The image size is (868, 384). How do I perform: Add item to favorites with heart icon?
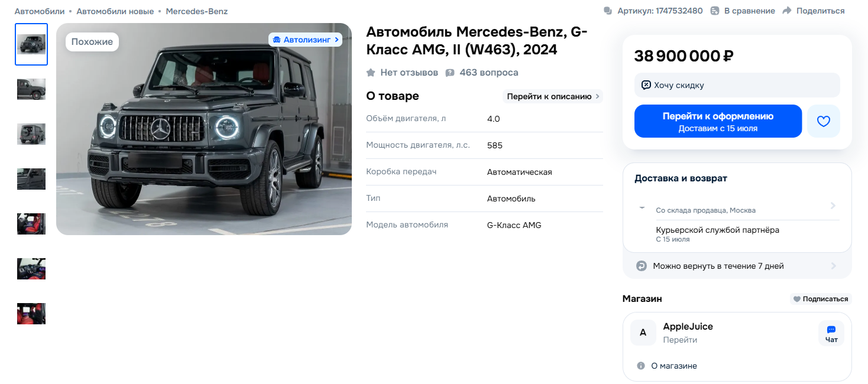(x=824, y=121)
